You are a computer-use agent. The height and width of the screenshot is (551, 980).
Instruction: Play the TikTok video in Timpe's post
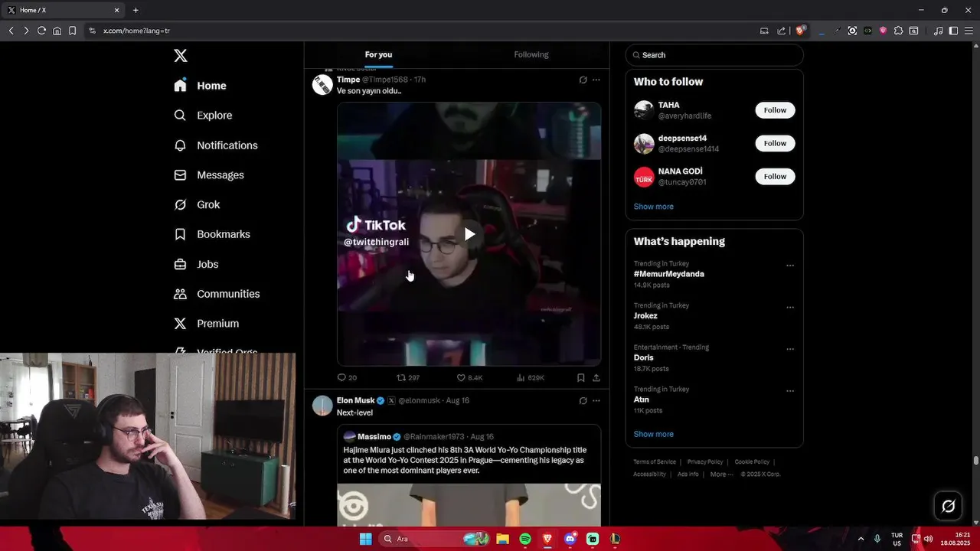click(x=469, y=234)
